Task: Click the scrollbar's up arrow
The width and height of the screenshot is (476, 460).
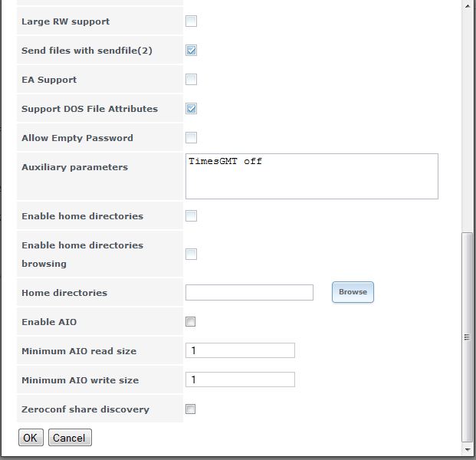Action: (x=467, y=5)
